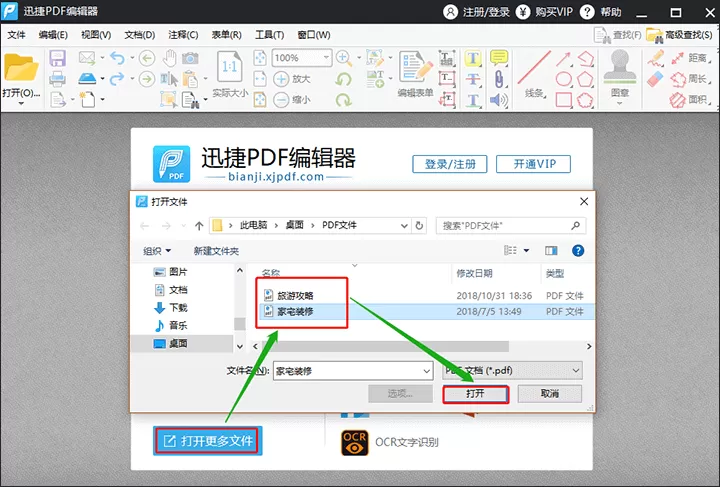Click the Snapshot camera icon
The height and width of the screenshot is (487, 720).
click(190, 58)
